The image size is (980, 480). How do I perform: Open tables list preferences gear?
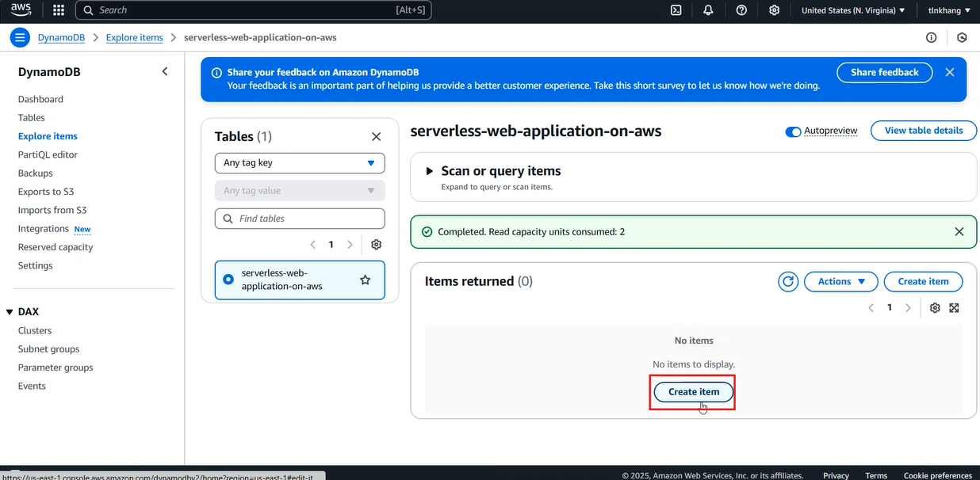[377, 245]
